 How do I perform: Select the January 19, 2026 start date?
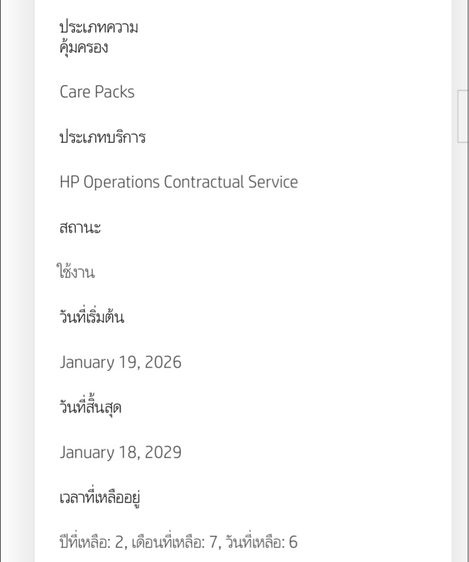point(121,362)
